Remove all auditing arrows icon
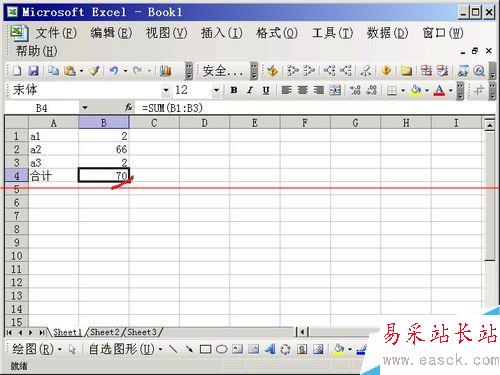The width and height of the screenshot is (500, 375). coord(366,71)
